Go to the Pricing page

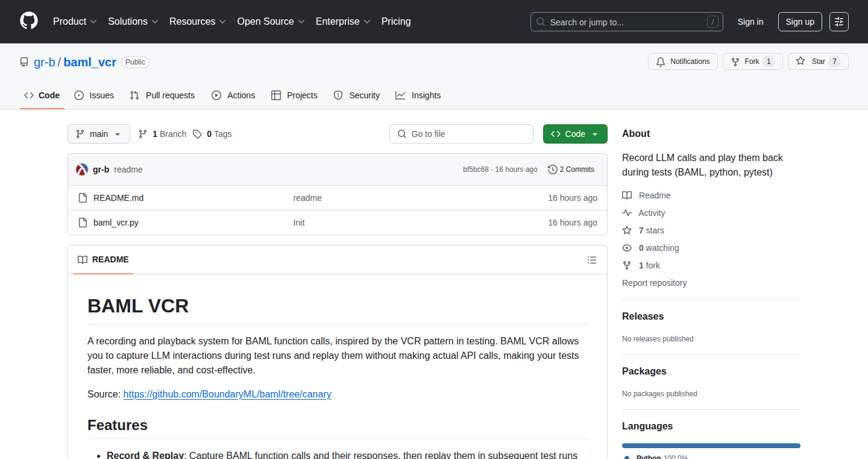coord(396,21)
